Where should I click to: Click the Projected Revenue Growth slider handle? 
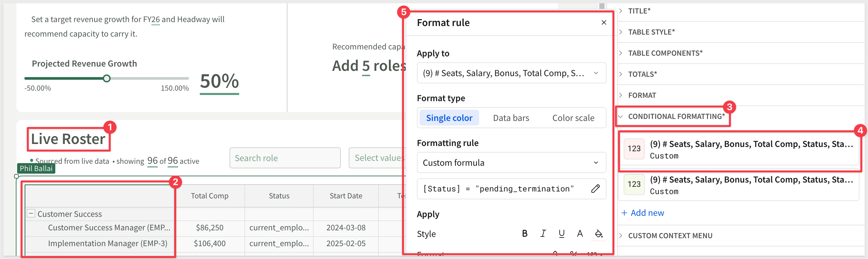[106, 78]
